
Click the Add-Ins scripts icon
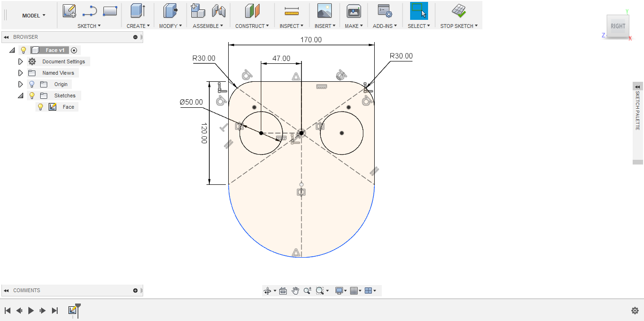coord(384,10)
